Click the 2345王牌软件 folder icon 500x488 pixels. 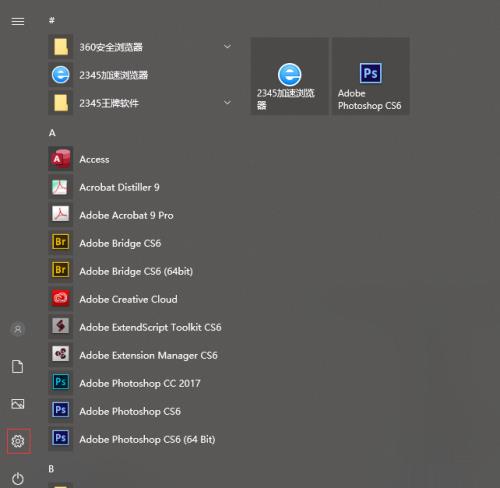pos(61,103)
